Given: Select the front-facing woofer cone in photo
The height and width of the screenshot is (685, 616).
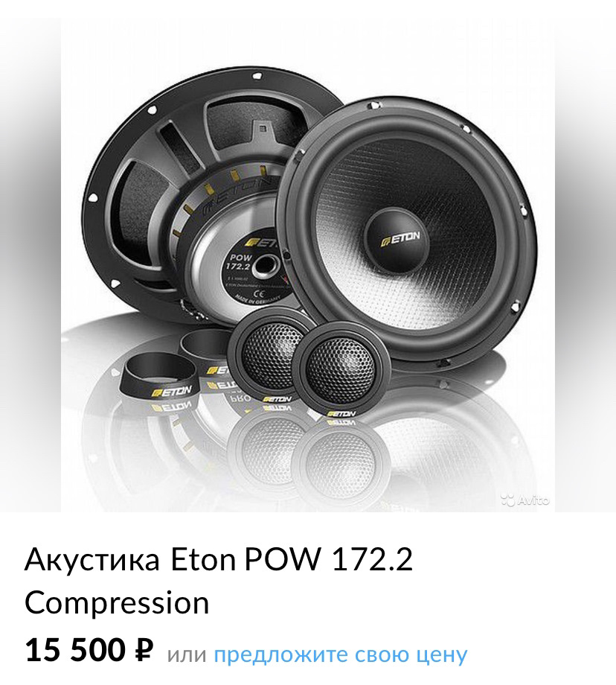Looking at the screenshot, I should point(407,232).
